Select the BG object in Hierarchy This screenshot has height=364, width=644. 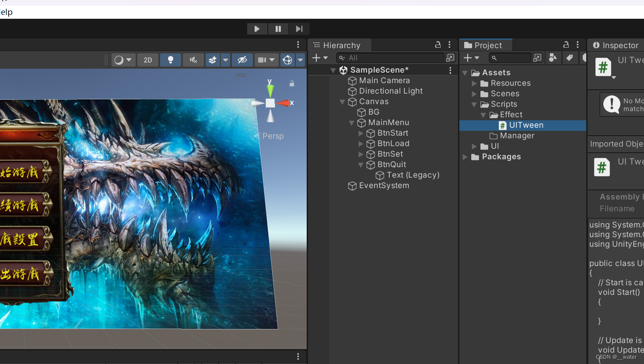click(374, 112)
